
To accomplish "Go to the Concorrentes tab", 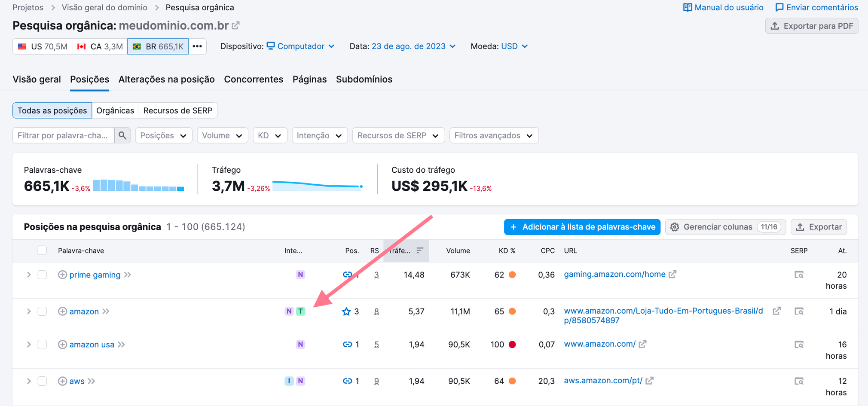I will pos(254,79).
